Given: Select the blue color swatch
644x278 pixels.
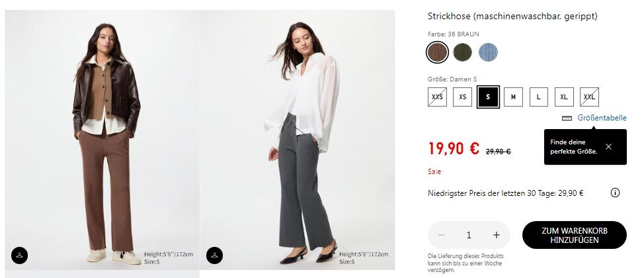Looking at the screenshot, I should tap(488, 52).
